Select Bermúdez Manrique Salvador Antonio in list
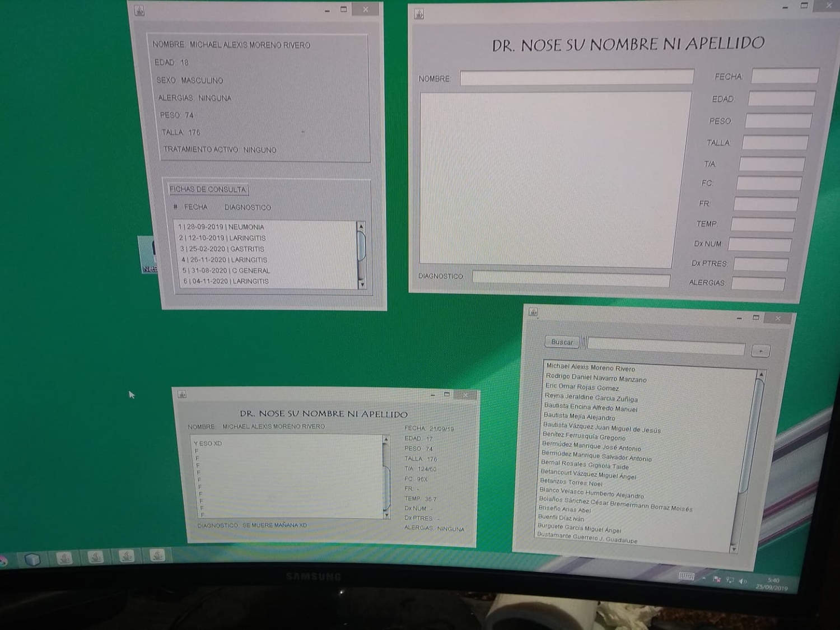The height and width of the screenshot is (630, 840). tap(596, 456)
